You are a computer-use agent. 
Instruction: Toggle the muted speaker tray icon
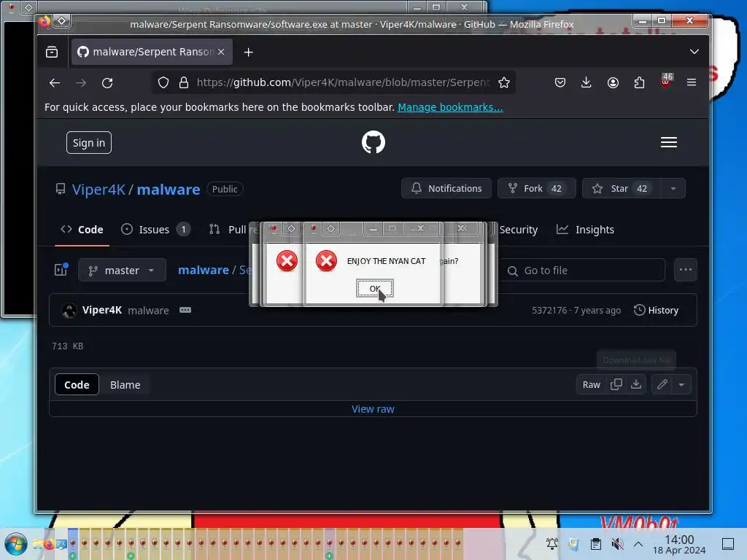point(617,544)
